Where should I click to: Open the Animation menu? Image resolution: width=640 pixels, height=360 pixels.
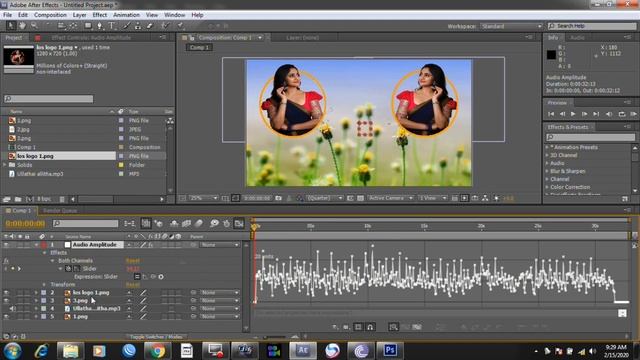(x=126, y=15)
